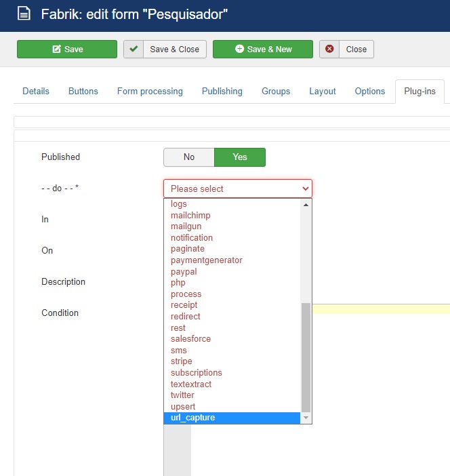450x476 pixels.
Task: Click the Save button
Action: tap(67, 49)
